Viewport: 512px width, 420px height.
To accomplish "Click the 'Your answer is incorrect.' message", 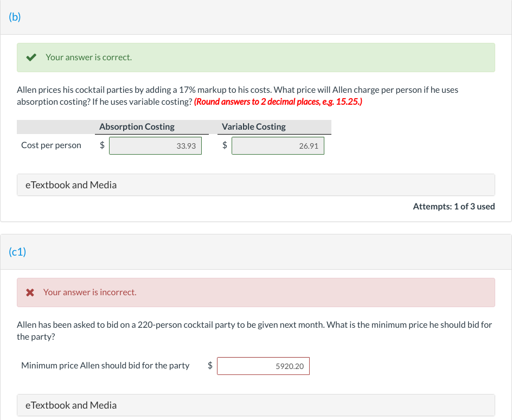I will pyautogui.click(x=90, y=292).
